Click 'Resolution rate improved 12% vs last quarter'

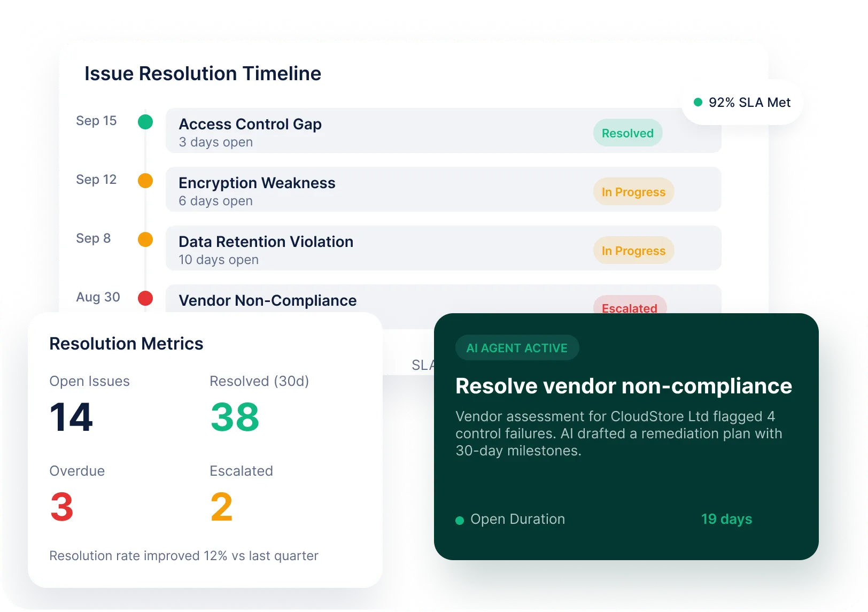[184, 556]
